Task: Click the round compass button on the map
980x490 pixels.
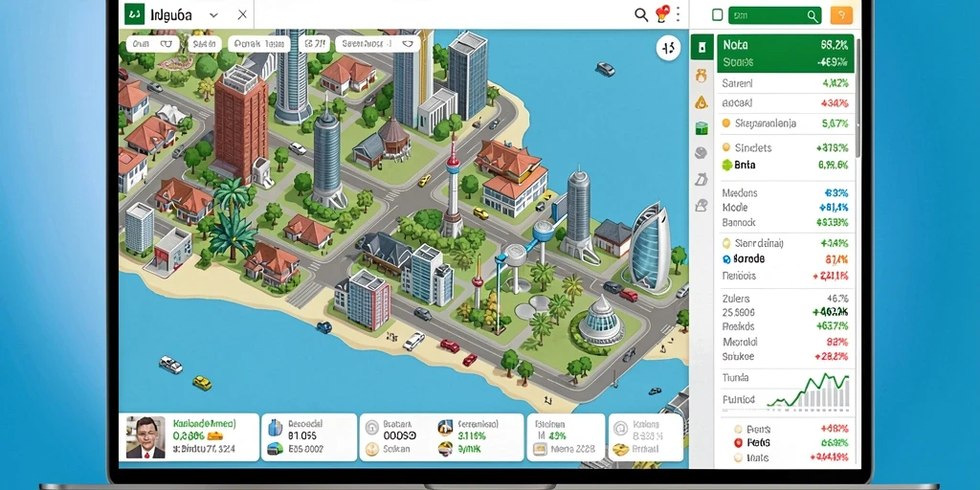Action: point(668,48)
